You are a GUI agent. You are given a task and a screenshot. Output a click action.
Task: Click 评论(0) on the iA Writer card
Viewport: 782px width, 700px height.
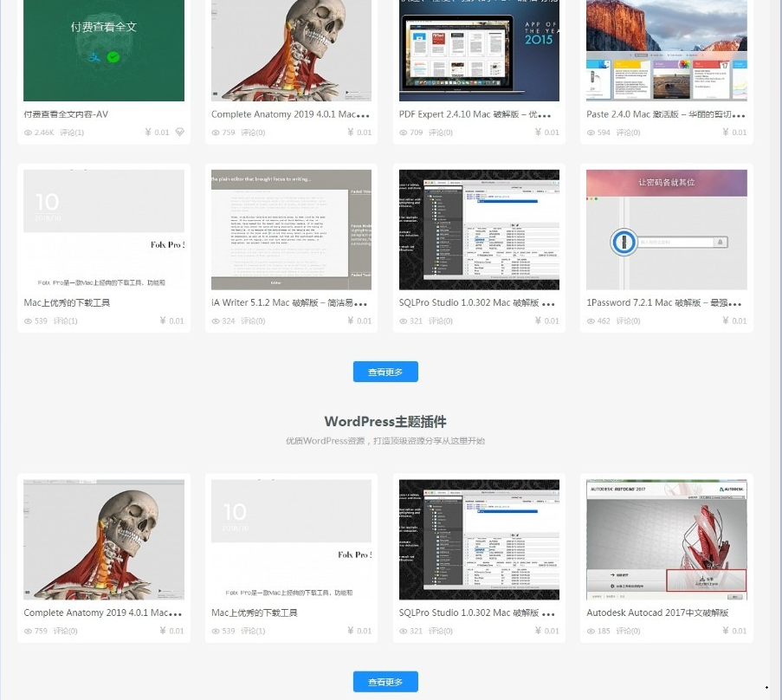(x=253, y=321)
